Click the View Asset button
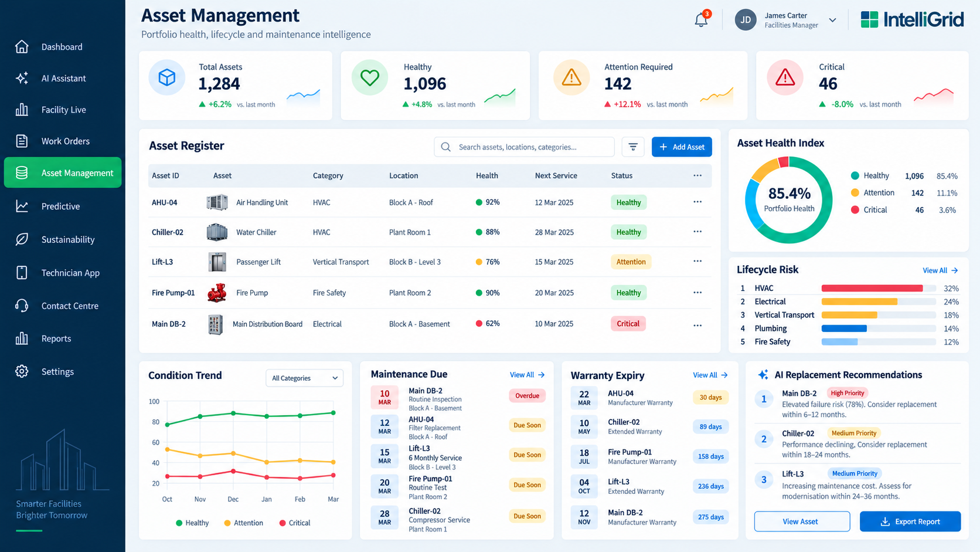980x552 pixels. 802,521
